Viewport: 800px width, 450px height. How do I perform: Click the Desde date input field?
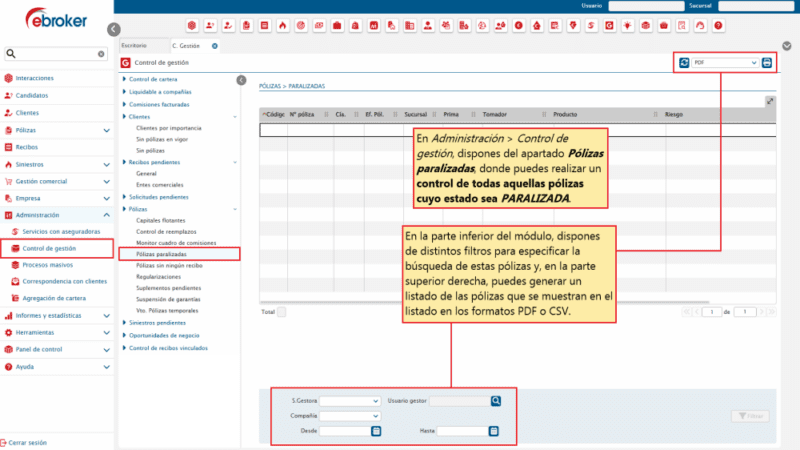344,431
